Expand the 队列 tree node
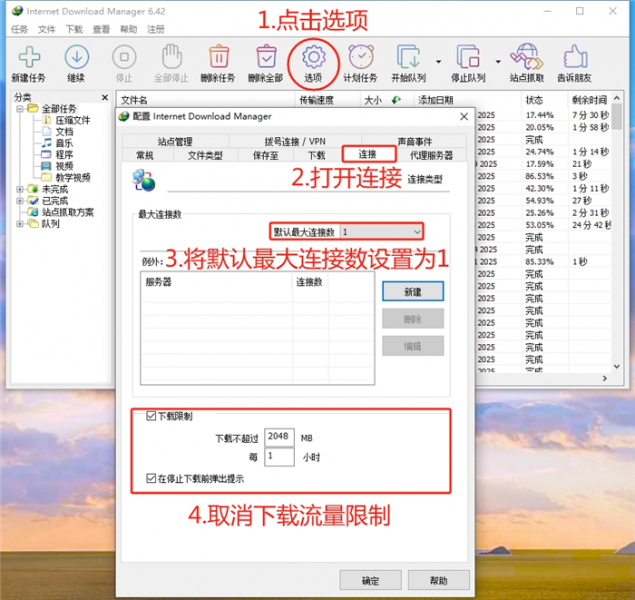Image resolution: width=635 pixels, height=600 pixels. coord(19,223)
